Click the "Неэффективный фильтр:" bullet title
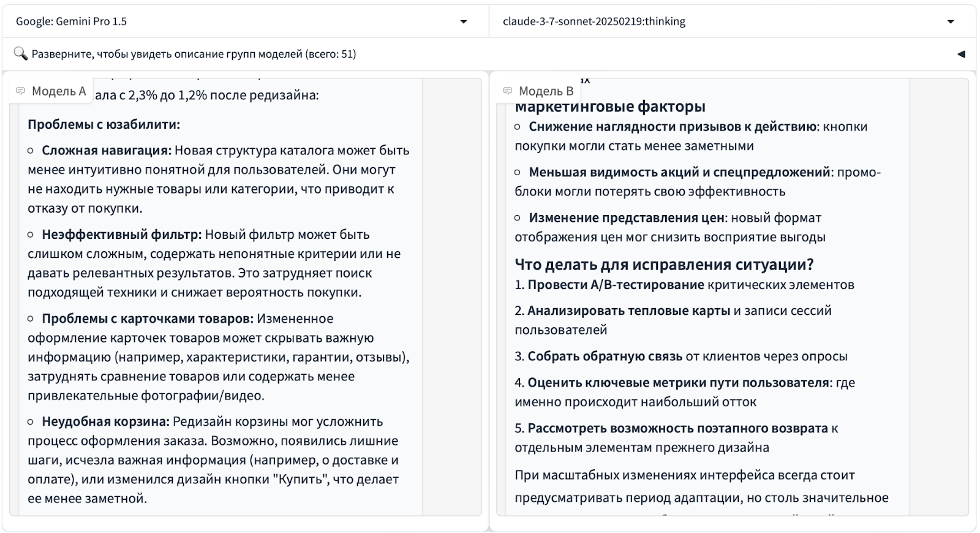The height and width of the screenshot is (533, 980). coord(121,234)
